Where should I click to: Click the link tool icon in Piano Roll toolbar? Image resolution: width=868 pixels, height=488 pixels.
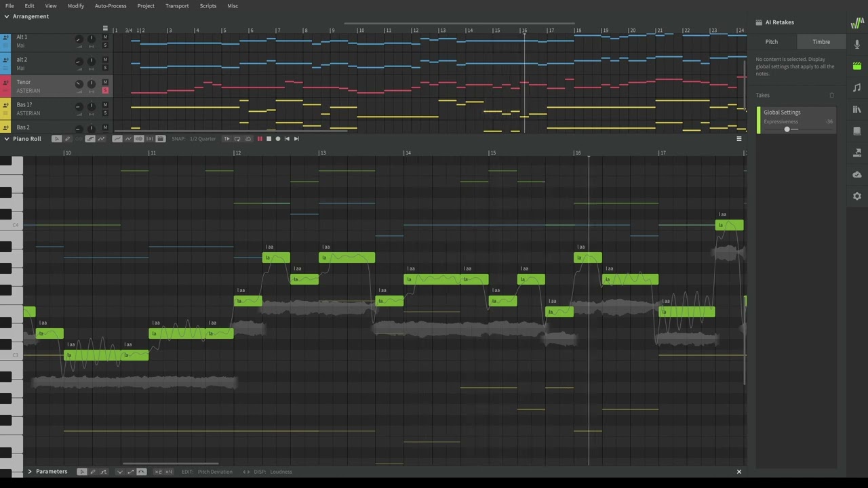click(x=79, y=139)
